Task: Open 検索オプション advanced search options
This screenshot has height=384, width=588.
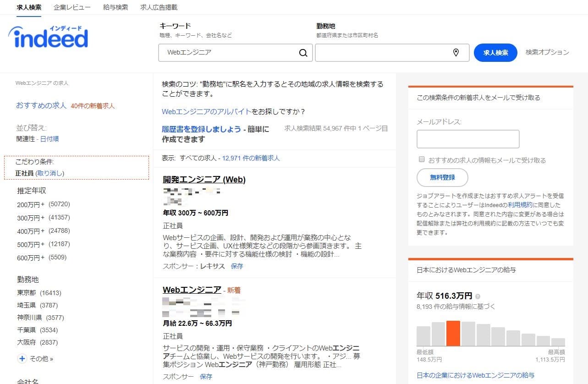Action: 547,52
